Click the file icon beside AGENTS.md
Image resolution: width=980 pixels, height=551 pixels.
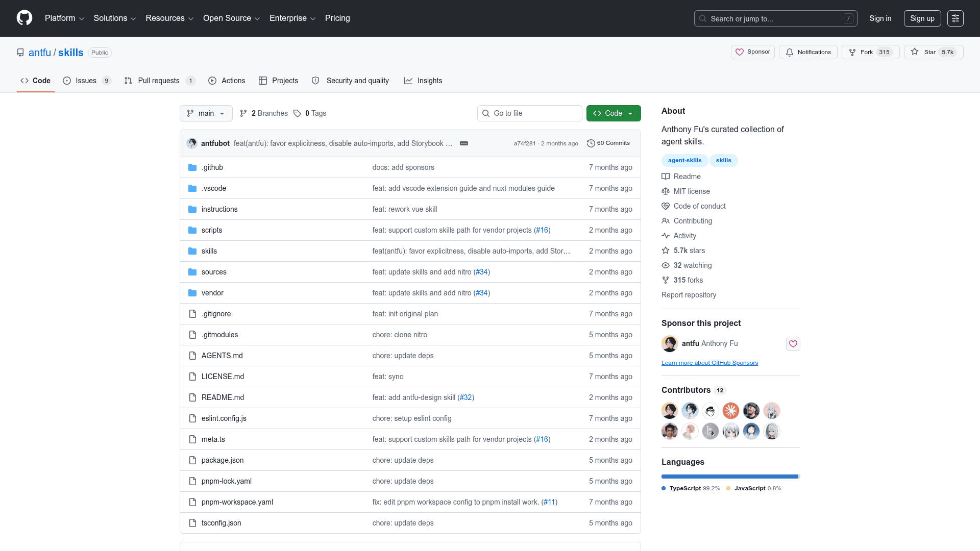pyautogui.click(x=192, y=356)
